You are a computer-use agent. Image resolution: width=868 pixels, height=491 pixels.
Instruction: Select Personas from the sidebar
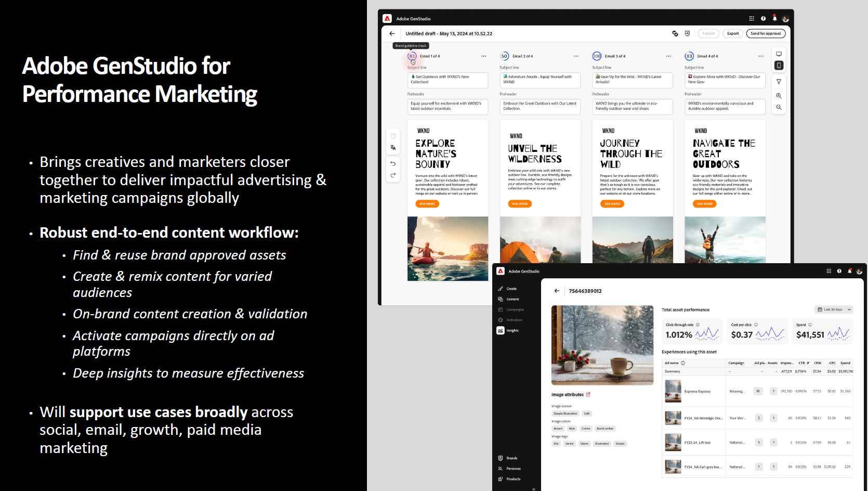point(512,468)
